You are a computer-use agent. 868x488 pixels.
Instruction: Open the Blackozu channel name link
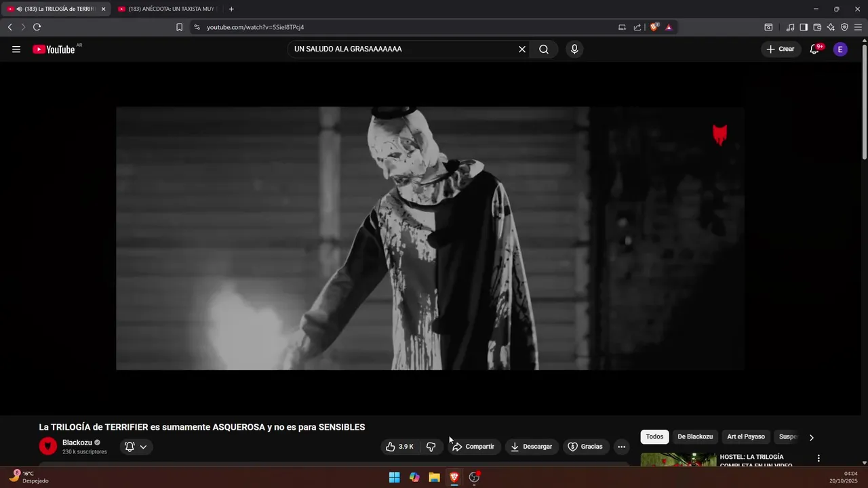(77, 443)
